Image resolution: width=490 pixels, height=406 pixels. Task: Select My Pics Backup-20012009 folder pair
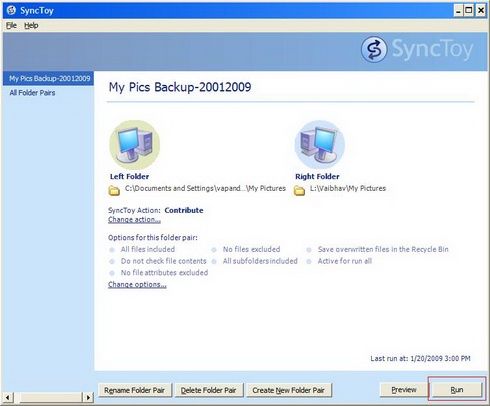tap(49, 78)
